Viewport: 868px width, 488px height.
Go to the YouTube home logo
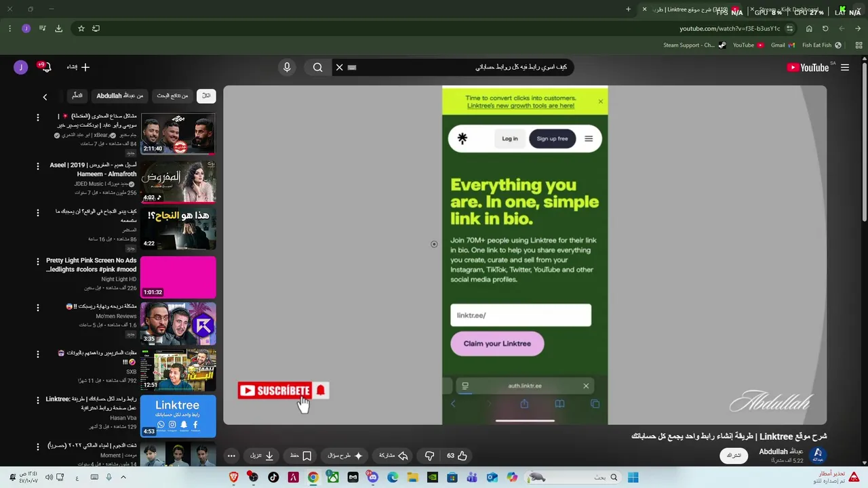pyautogui.click(x=808, y=67)
